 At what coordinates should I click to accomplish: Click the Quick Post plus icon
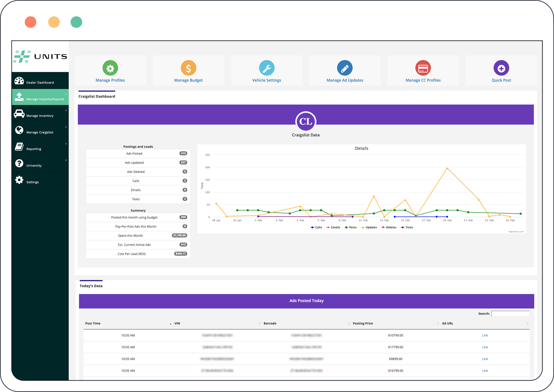(x=501, y=68)
